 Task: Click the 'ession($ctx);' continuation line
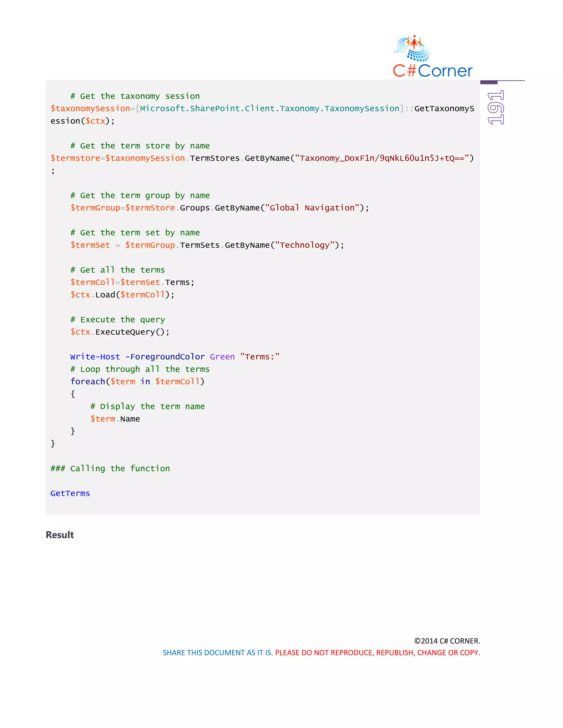(x=82, y=121)
